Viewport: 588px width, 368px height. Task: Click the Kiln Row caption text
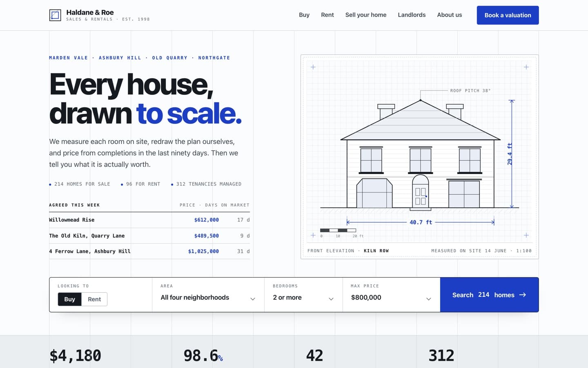coord(376,251)
